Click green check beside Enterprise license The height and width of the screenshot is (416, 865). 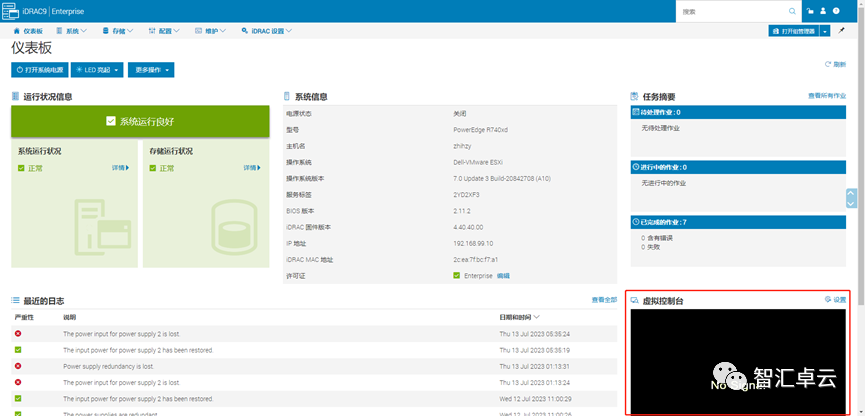click(x=456, y=275)
